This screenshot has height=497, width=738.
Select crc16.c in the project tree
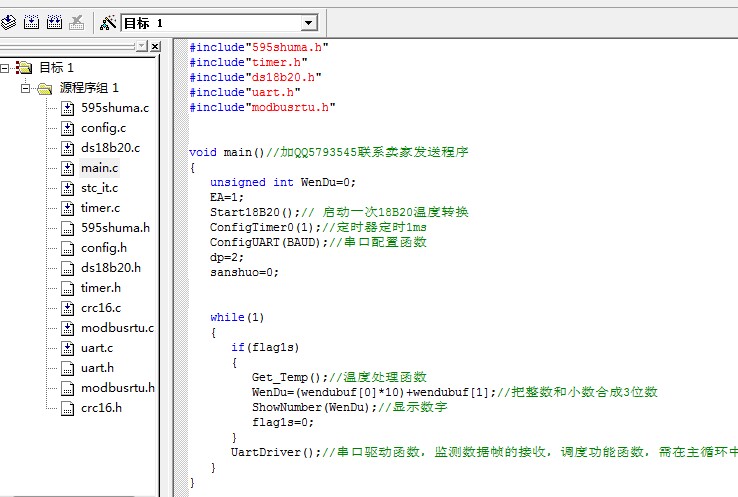[x=101, y=308]
